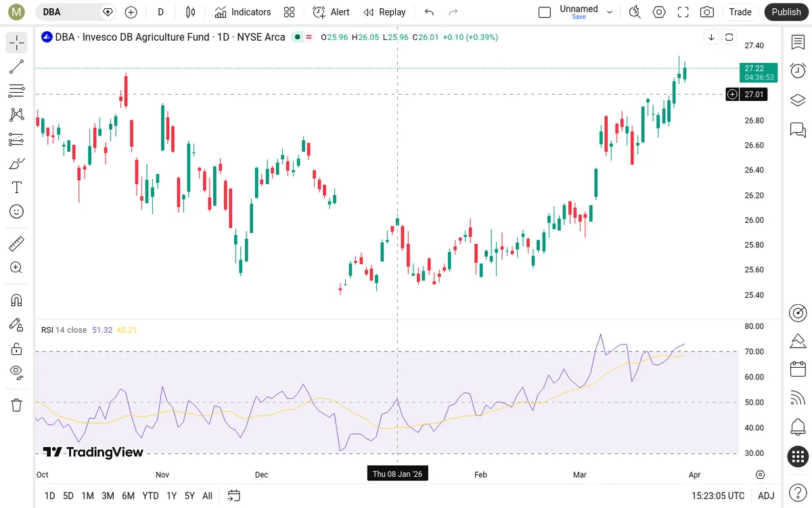Select the YTD time range
The image size is (812, 508).
tap(150, 496)
